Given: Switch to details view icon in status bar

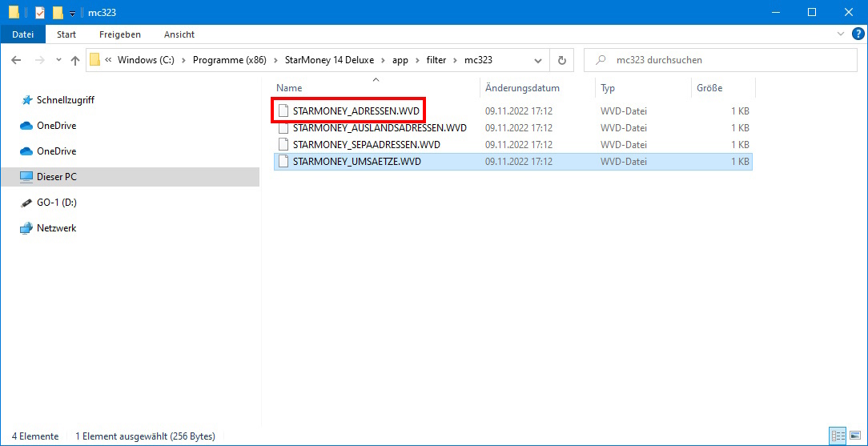Looking at the screenshot, I should [x=838, y=436].
